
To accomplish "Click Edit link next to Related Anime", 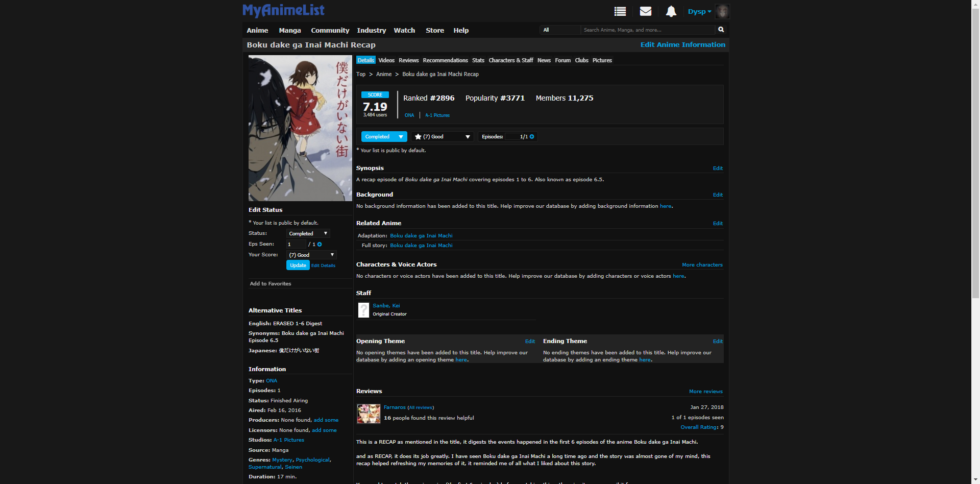I will coord(718,224).
